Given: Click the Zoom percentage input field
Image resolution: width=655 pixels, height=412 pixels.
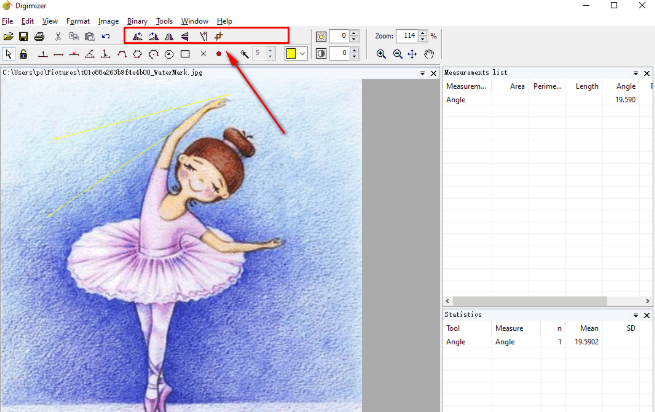Looking at the screenshot, I should point(408,36).
